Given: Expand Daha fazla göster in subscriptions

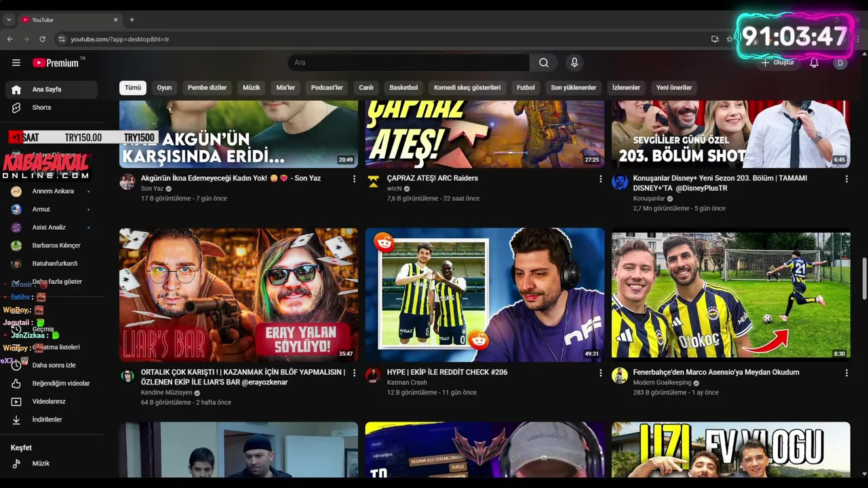Looking at the screenshot, I should pos(52,282).
